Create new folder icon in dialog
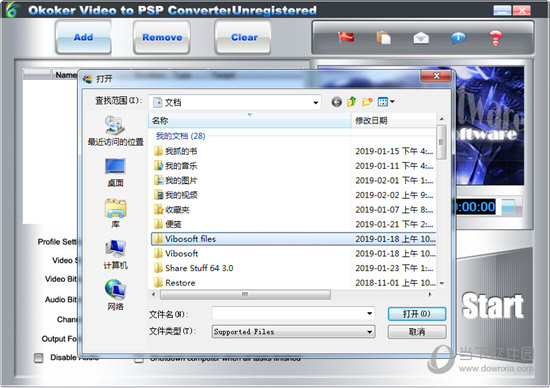 [367, 102]
